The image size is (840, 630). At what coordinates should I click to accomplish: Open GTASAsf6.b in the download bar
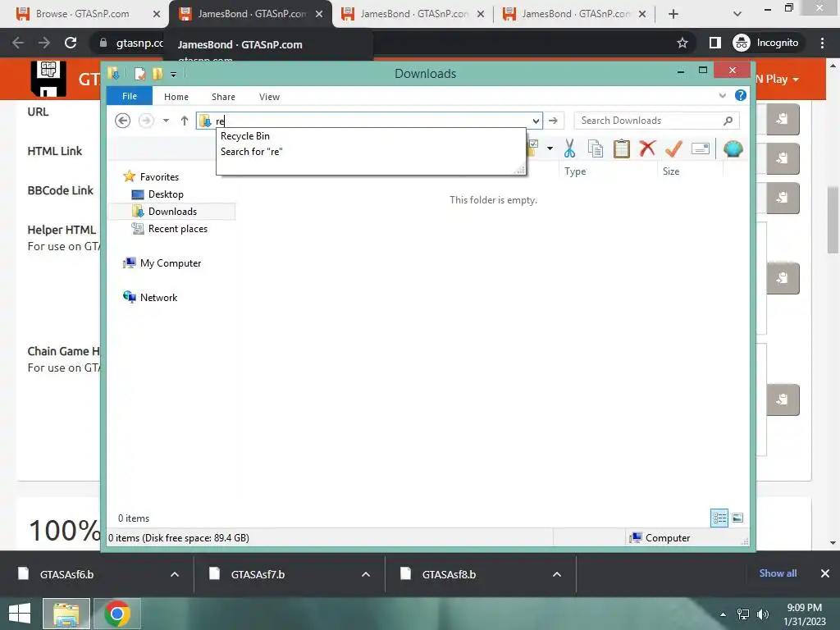click(x=66, y=574)
